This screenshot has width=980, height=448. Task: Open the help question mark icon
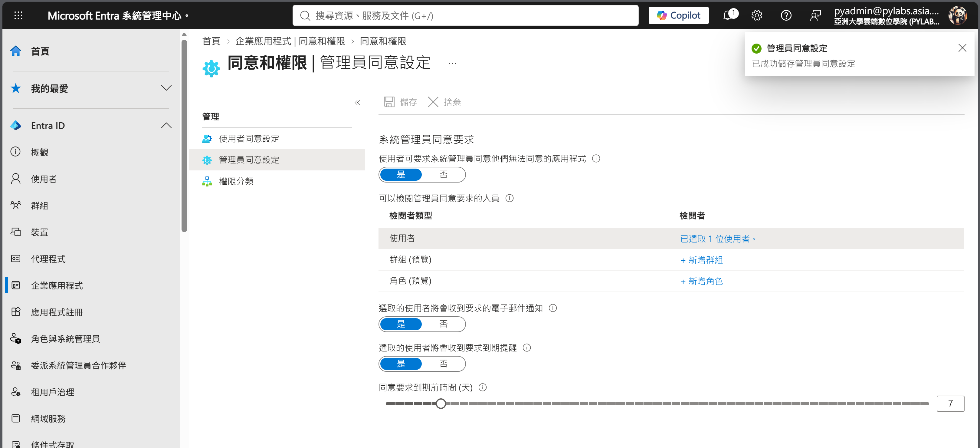(x=786, y=16)
